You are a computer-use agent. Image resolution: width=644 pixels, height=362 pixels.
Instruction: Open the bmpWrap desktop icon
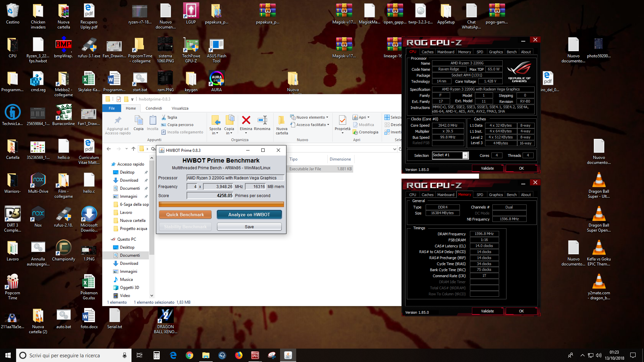click(63, 48)
